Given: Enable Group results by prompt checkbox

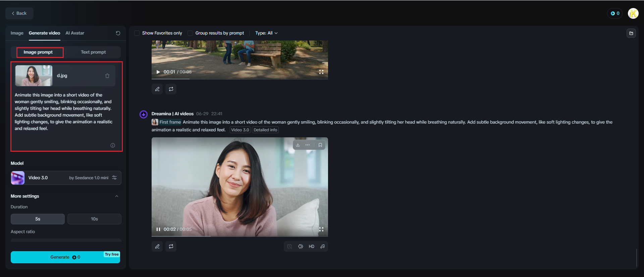Looking at the screenshot, I should [190, 33].
